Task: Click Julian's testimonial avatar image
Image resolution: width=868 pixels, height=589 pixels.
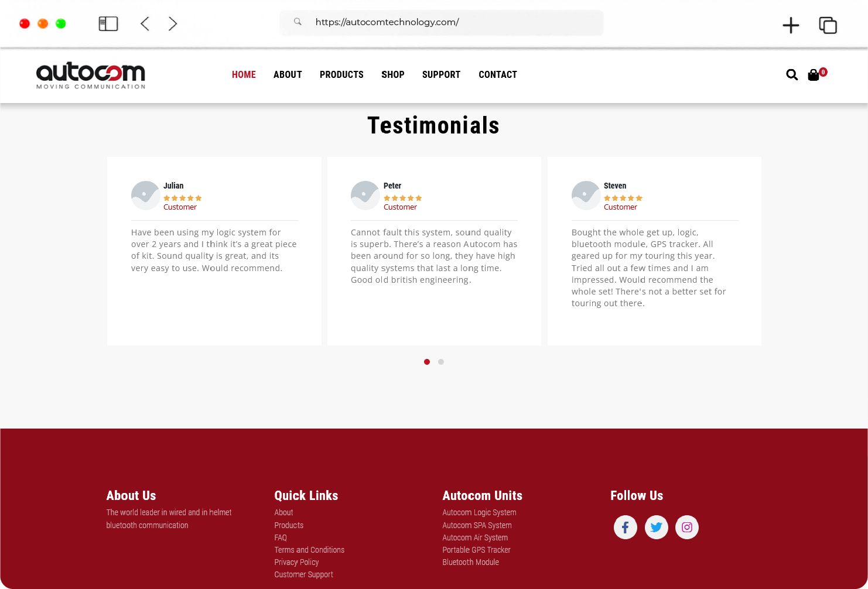Action: [x=145, y=196]
